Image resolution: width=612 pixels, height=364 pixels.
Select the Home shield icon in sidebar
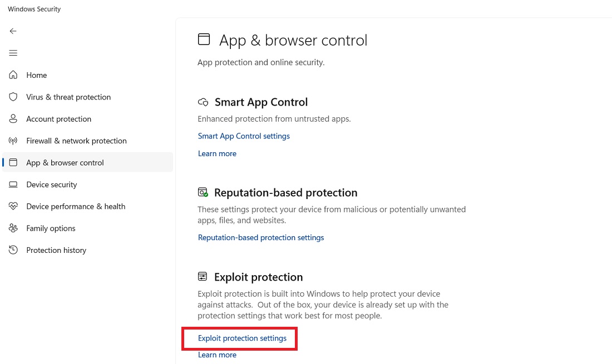(x=13, y=75)
